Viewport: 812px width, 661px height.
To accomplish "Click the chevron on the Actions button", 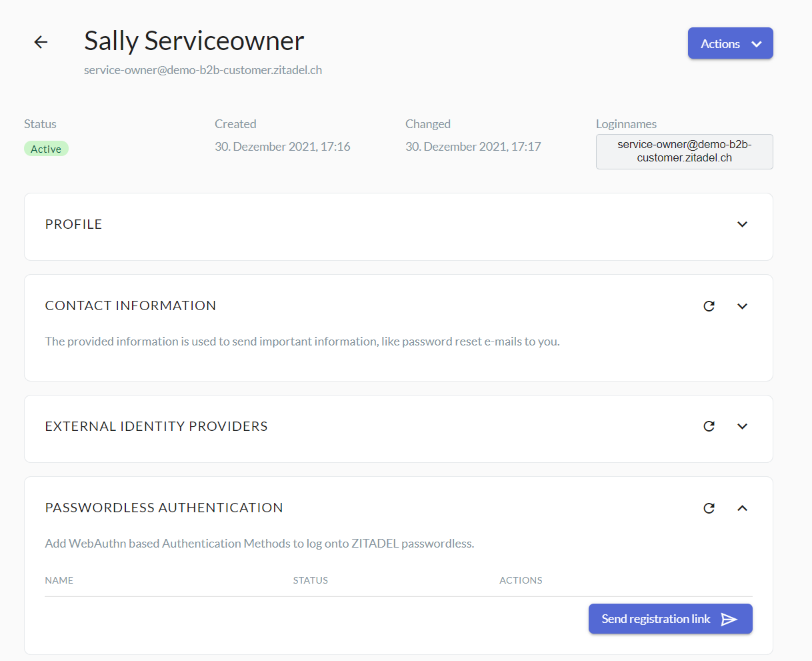I will point(757,43).
